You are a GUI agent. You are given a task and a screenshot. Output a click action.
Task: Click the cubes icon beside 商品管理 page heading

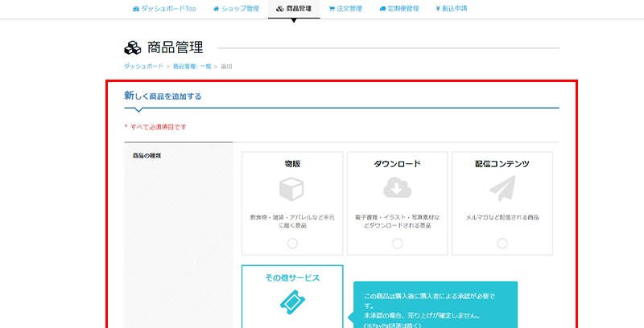133,47
